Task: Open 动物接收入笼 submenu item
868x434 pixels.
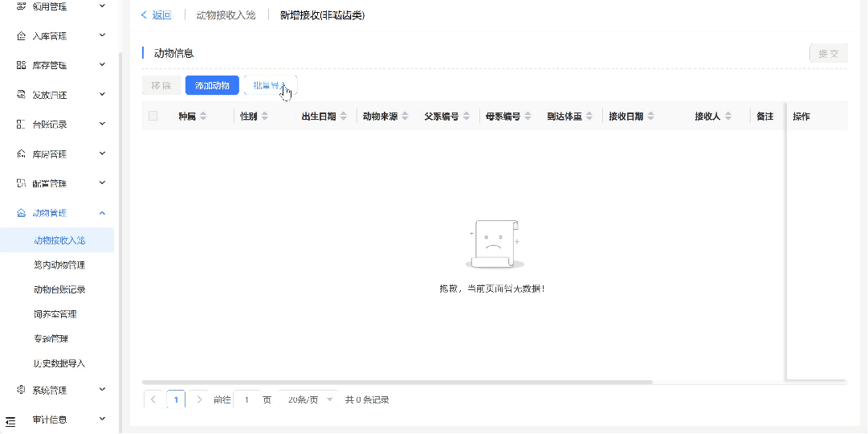Action: click(57, 240)
